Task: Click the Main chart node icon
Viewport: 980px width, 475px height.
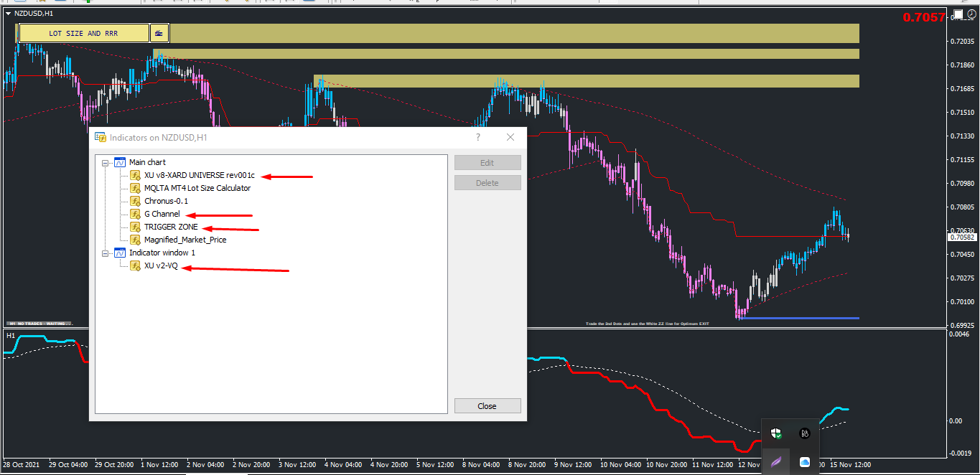Action: (x=120, y=162)
